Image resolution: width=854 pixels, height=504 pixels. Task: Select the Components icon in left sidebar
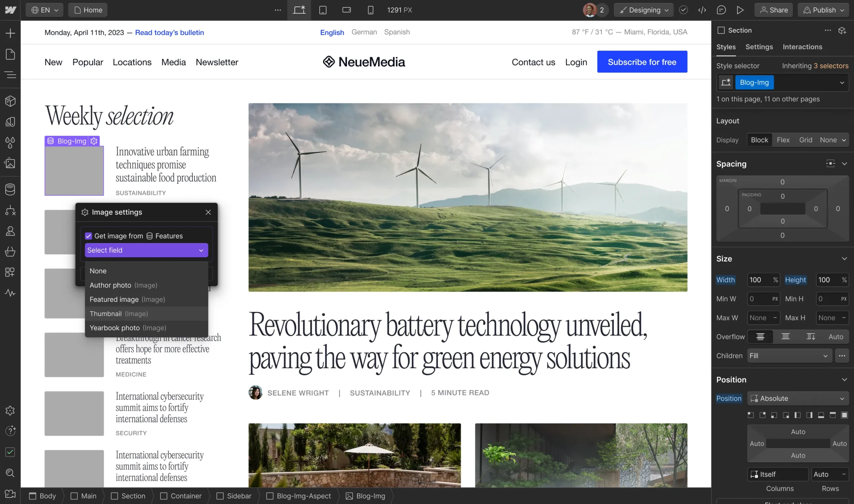coord(10,101)
